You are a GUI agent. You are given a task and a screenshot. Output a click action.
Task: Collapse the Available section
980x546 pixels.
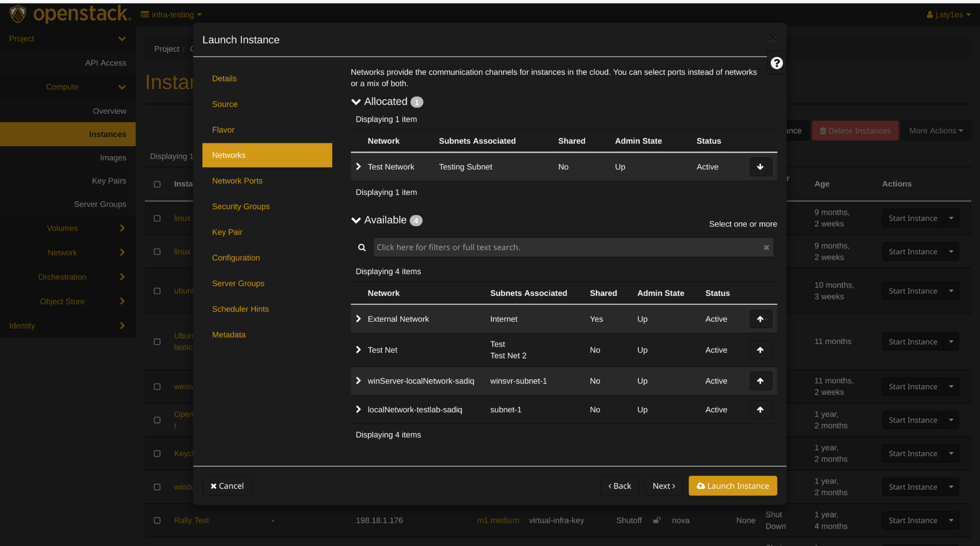(356, 220)
